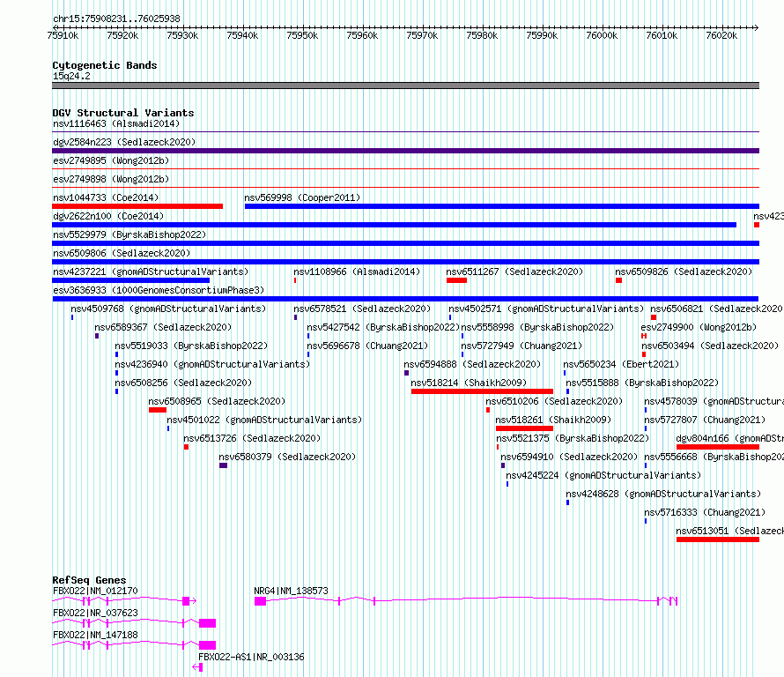784x677 pixels.
Task: Open nsv4502571 (gnomADStructuralVariants) label
Action: pyautogui.click(x=546, y=309)
